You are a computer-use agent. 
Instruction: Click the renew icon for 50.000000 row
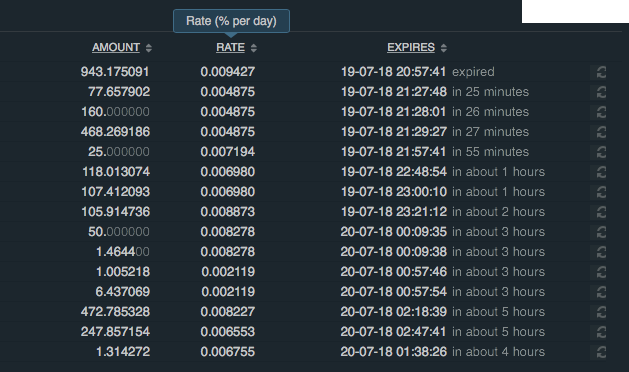point(601,232)
